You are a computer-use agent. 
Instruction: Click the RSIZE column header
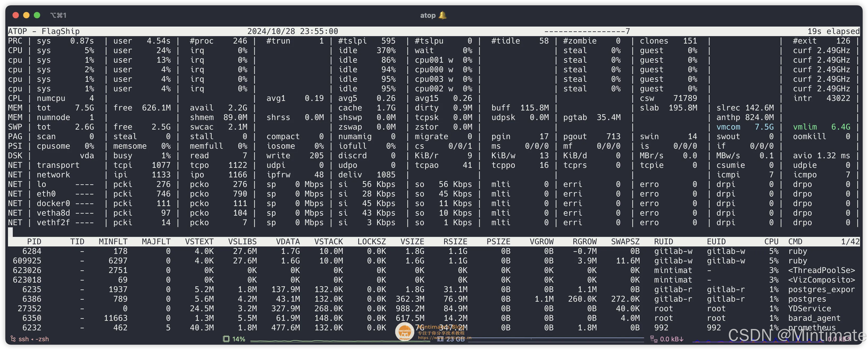click(x=455, y=242)
